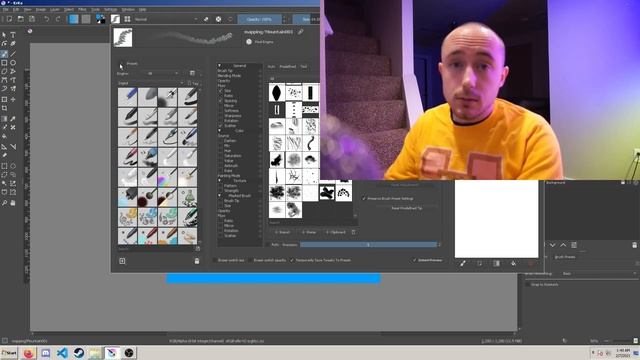This screenshot has width=640, height=360.
Task: Select the Freehand Brush tool
Action: pyautogui.click(x=4, y=54)
